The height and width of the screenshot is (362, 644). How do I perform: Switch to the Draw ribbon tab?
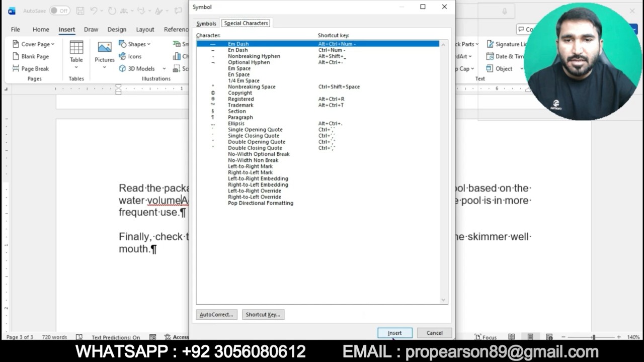[91, 29]
